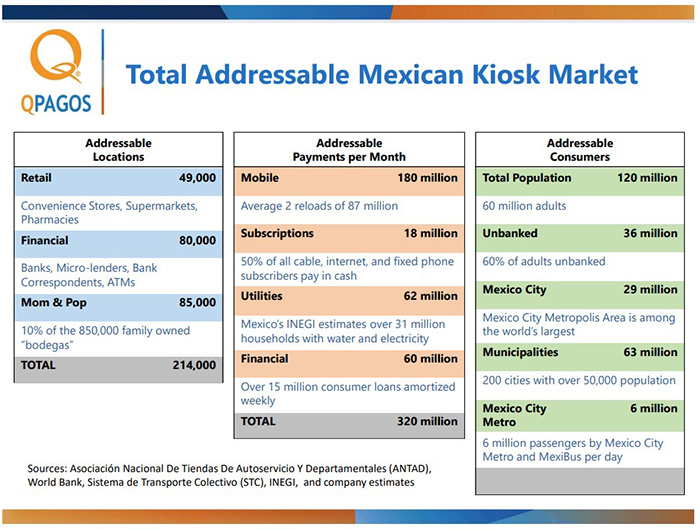Select the Addressable Payments per Month header
Screen dimensions: 700x529
349,150
